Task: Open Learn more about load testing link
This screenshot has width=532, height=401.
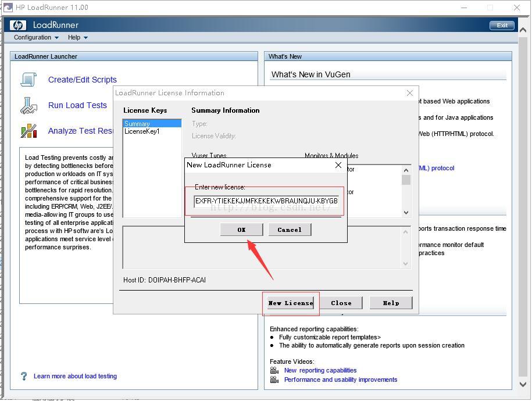Action: (75, 376)
